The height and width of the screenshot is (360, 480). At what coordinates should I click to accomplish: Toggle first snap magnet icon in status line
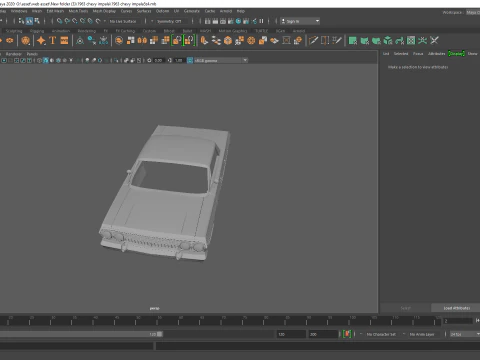59,21
